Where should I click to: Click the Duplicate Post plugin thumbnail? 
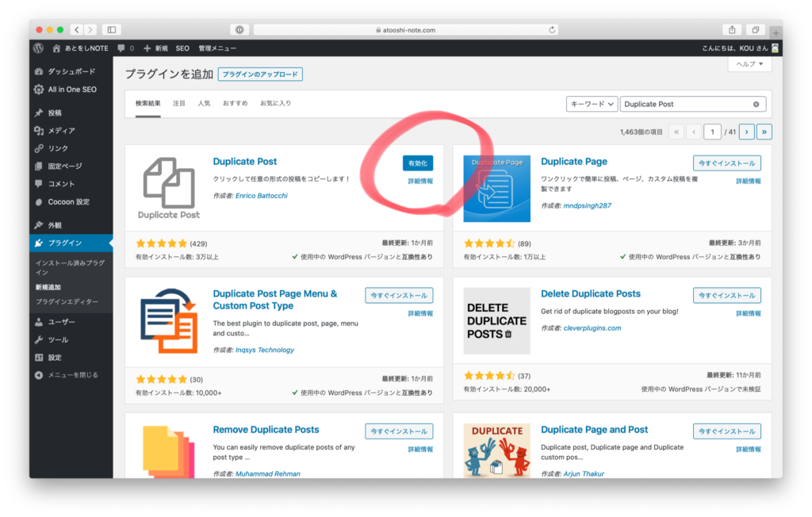[x=169, y=188]
